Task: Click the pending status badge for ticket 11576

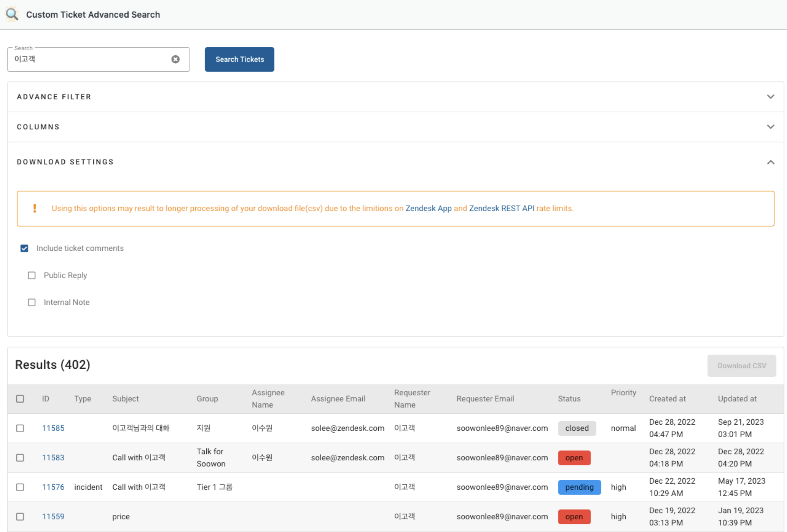Action: pos(579,487)
